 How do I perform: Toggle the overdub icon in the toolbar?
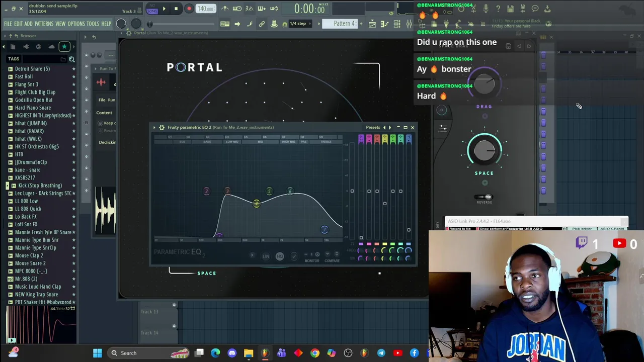[x=262, y=9]
